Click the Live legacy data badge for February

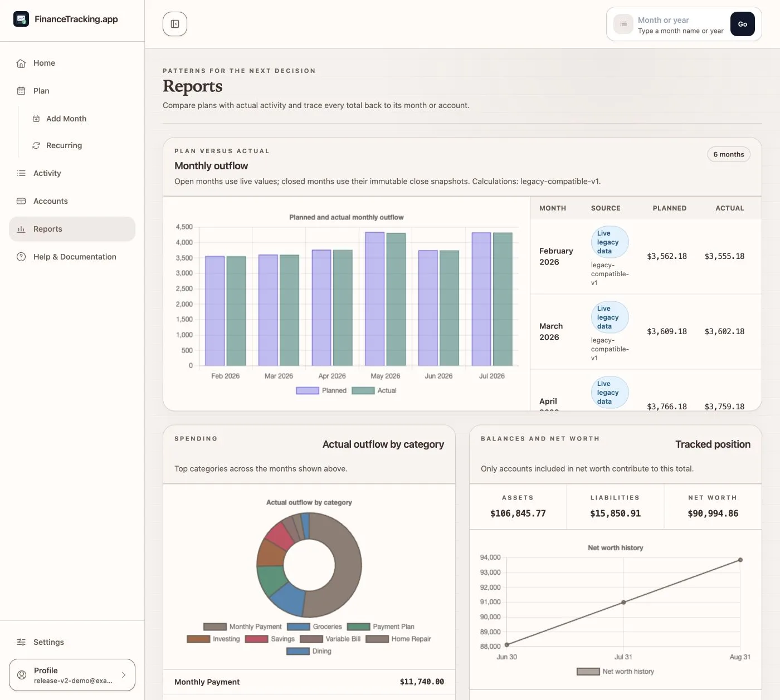click(610, 242)
